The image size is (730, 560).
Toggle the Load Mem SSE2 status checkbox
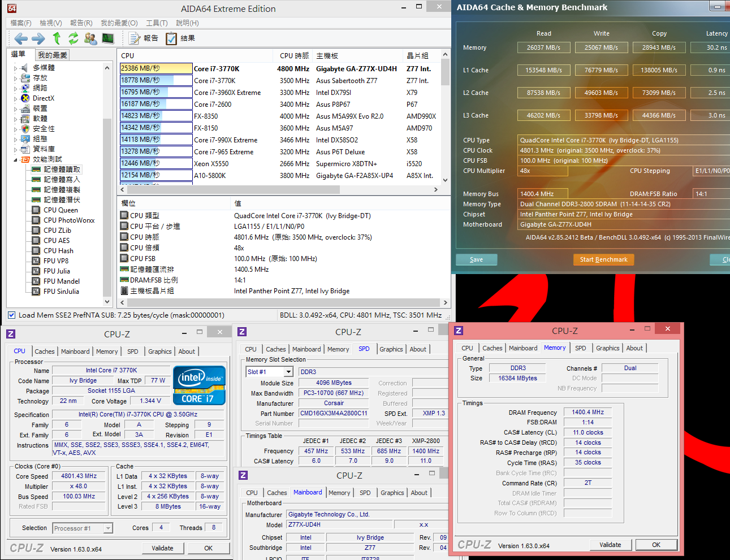(11, 315)
